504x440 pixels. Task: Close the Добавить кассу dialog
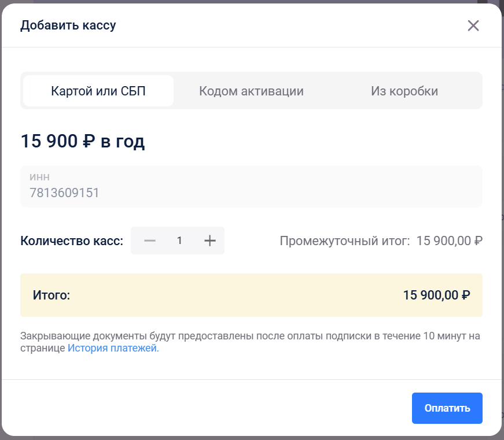tap(473, 25)
